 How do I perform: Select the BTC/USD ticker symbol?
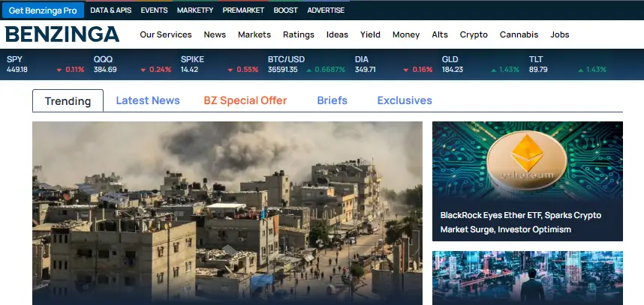(x=286, y=59)
